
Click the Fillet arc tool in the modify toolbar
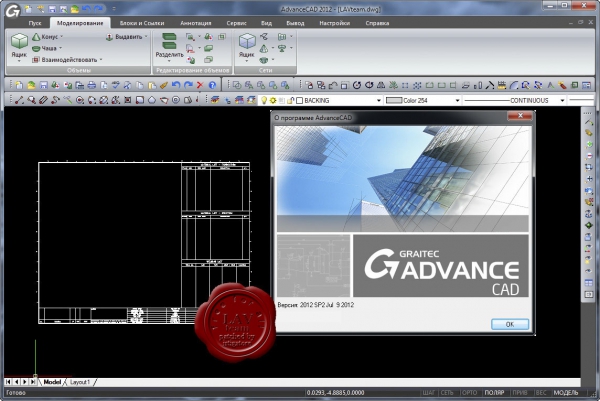click(x=514, y=85)
